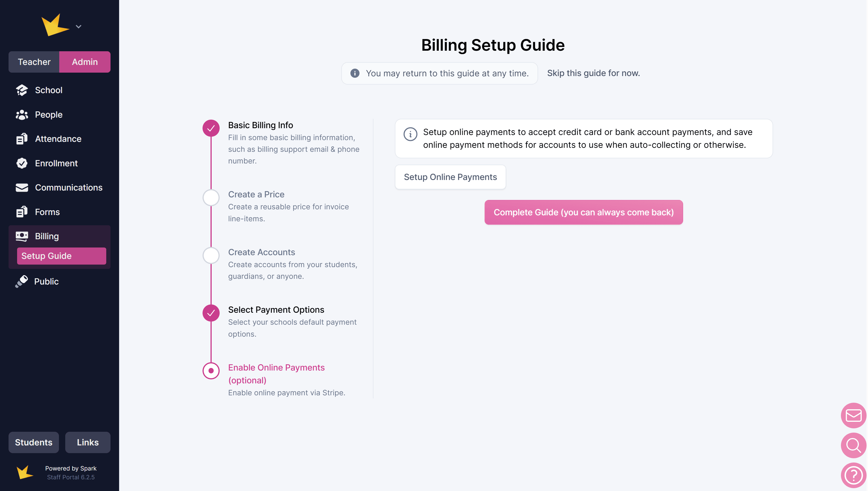
Task: Click the Communications envelope icon
Action: (22, 187)
